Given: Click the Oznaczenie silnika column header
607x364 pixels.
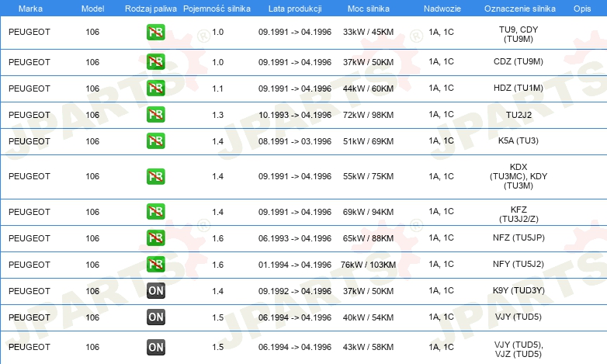Looking at the screenshot, I should [x=519, y=9].
